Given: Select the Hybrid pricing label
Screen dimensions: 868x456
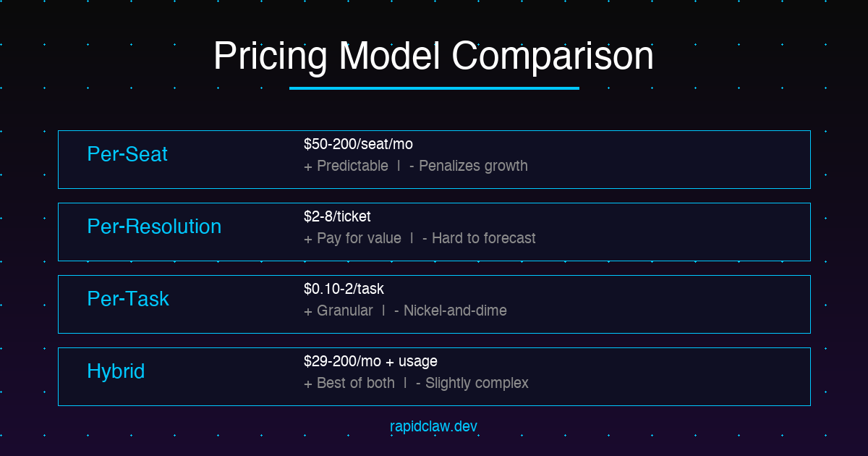Looking at the screenshot, I should pos(116,371).
